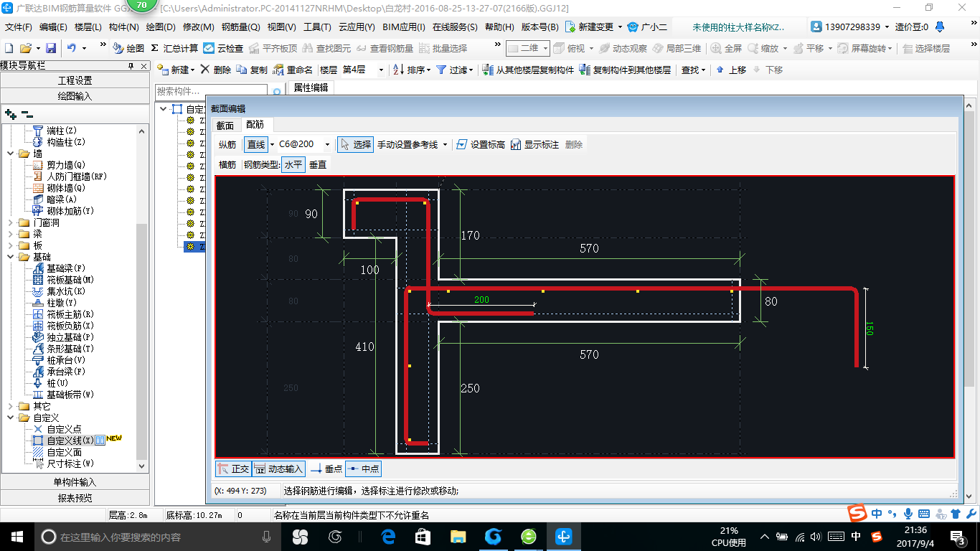This screenshot has width=980, height=551.
Task: Click the 工程设置 panel button
Action: 75,80
